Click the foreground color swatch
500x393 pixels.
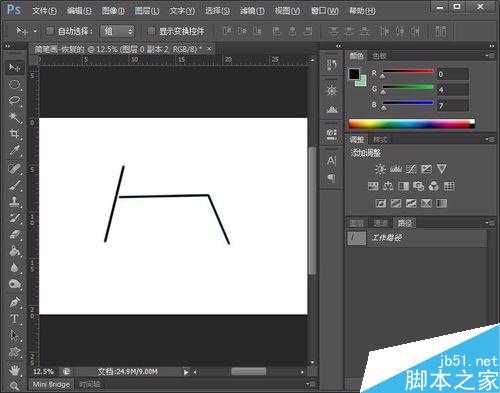coord(354,74)
